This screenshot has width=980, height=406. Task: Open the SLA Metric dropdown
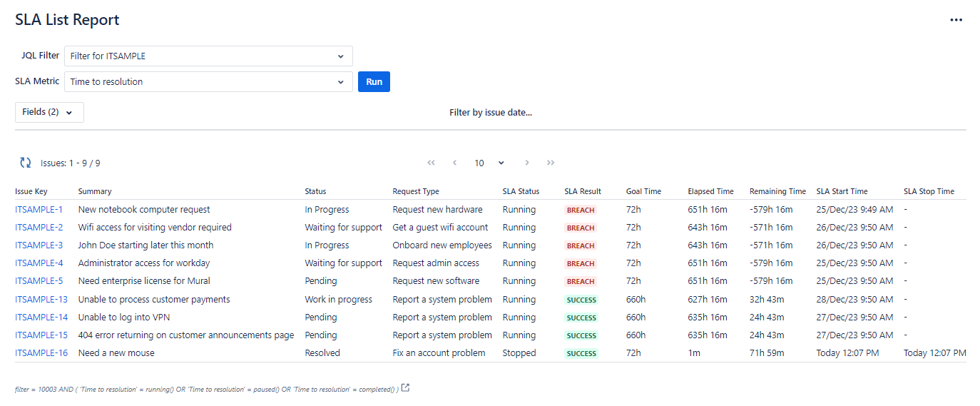(x=208, y=82)
